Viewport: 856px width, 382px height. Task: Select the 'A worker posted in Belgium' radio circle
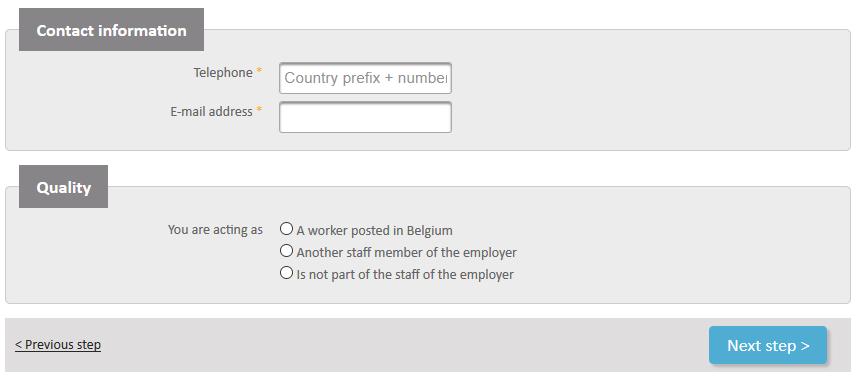pyautogui.click(x=286, y=229)
